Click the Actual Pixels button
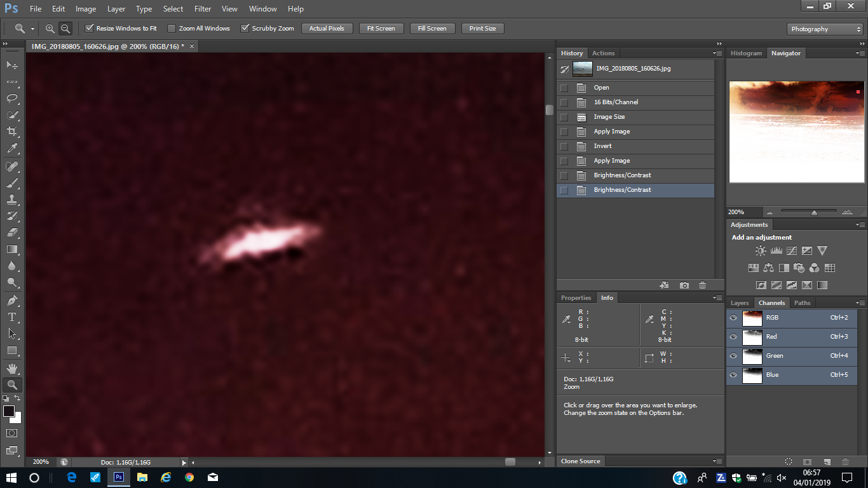Image resolution: width=868 pixels, height=488 pixels. (327, 29)
